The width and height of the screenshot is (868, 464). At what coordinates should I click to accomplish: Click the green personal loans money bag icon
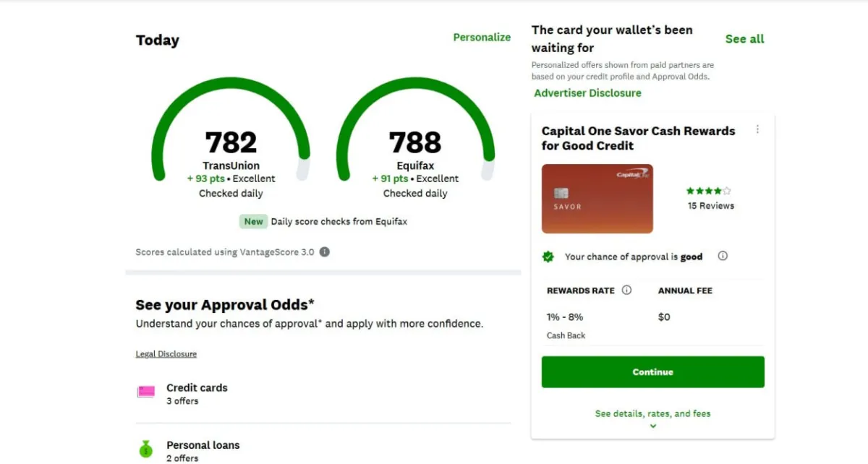tap(145, 450)
